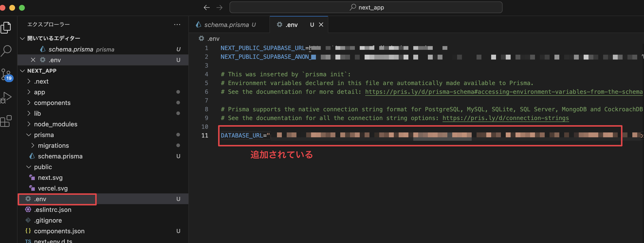644x243 pixels.
Task: Click Prisma icon beside schema.prisma tree row
Action: [32, 156]
